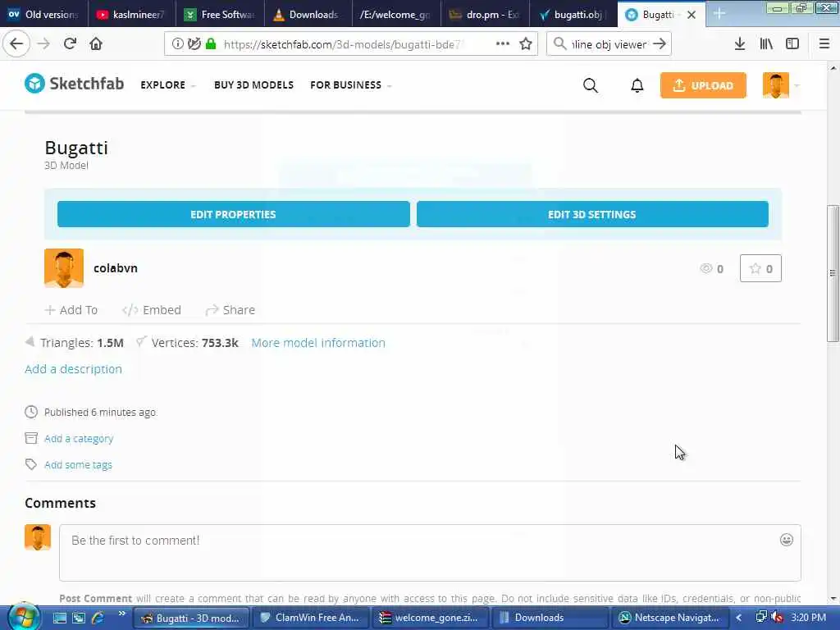The image size is (840, 630).
Task: Click the Vertices: 753.3k text
Action: pos(194,343)
